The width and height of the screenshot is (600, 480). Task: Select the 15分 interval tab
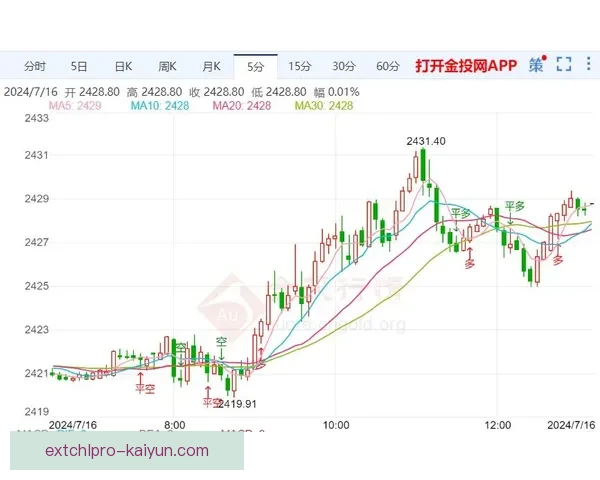tap(300, 66)
